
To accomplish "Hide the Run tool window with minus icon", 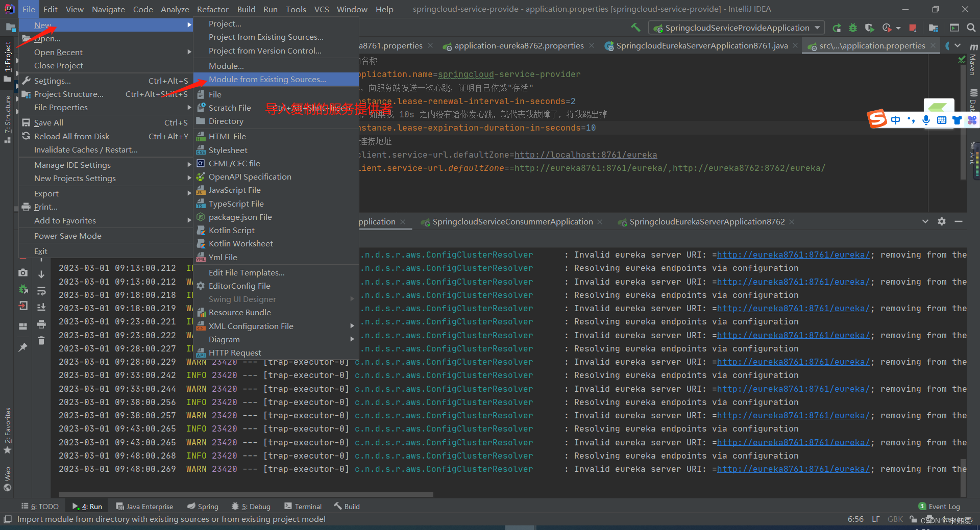I will point(959,221).
